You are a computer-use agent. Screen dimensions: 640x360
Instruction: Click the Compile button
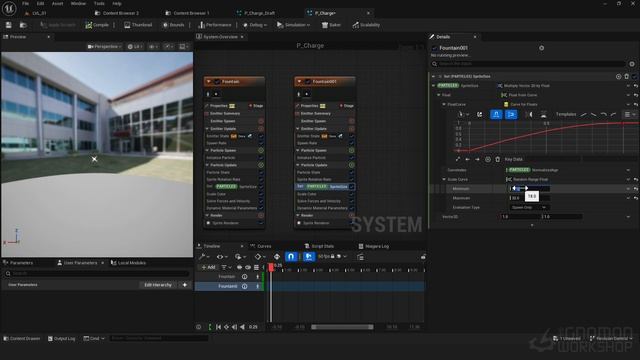click(97, 25)
